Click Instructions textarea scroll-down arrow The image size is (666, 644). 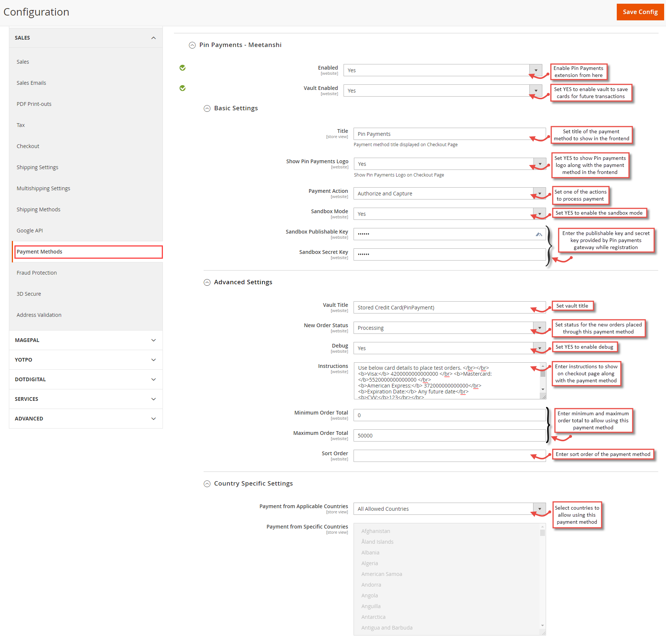[x=543, y=389]
